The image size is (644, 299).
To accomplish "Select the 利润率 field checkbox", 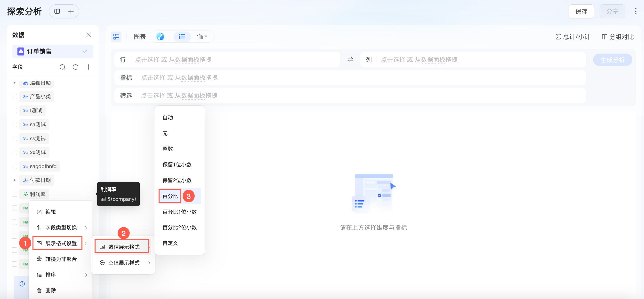I will pyautogui.click(x=15, y=194).
